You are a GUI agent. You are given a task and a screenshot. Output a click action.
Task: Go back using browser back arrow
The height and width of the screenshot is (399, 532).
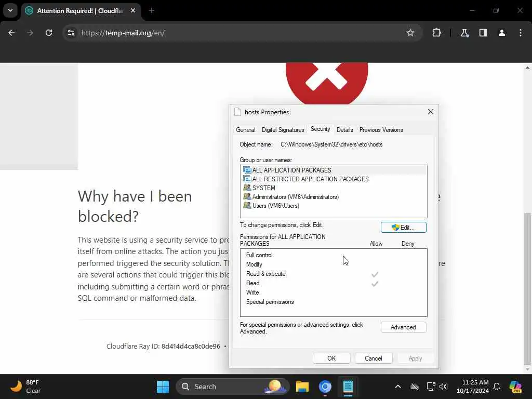tap(11, 33)
